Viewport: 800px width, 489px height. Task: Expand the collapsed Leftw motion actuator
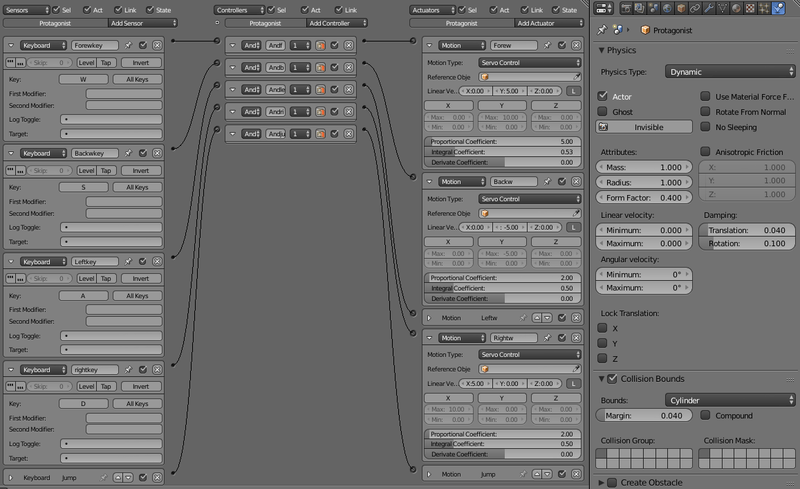(429, 318)
